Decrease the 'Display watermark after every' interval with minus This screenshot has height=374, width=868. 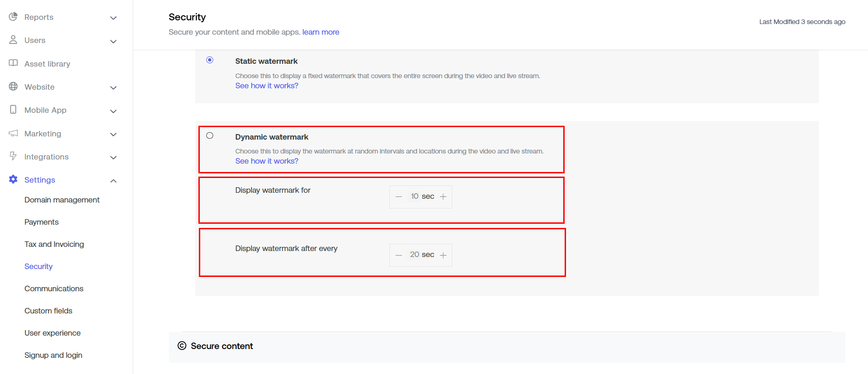399,255
